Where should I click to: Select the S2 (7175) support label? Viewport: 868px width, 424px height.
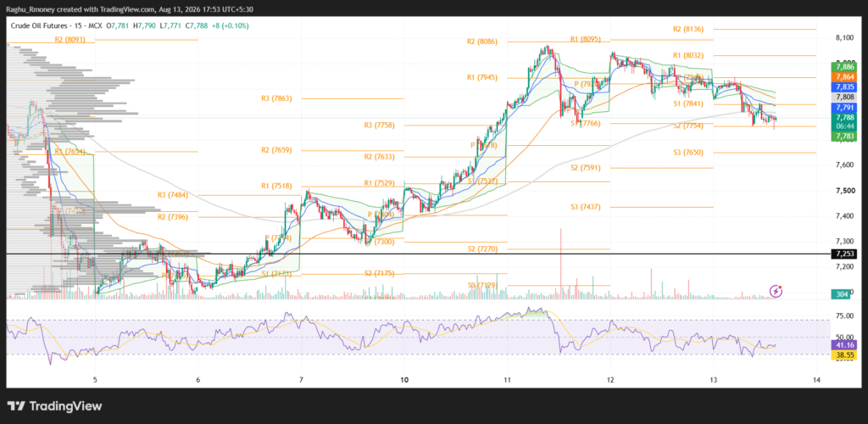[x=380, y=273]
